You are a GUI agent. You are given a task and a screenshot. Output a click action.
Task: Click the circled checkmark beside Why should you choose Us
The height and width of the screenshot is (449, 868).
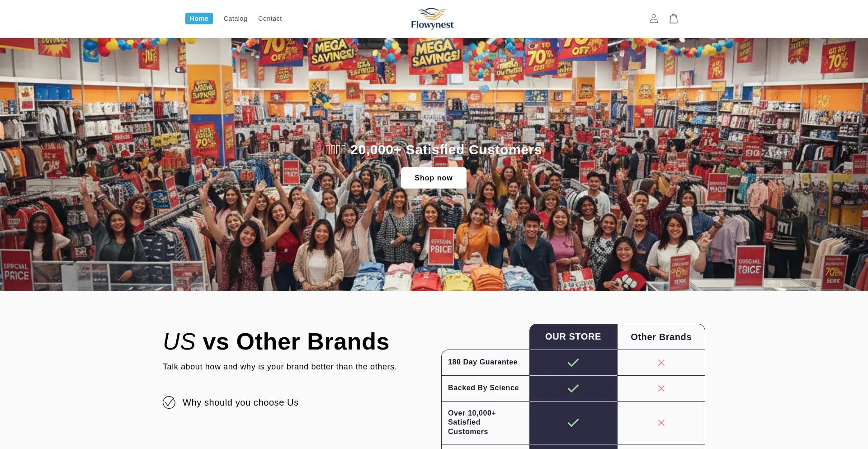(169, 402)
